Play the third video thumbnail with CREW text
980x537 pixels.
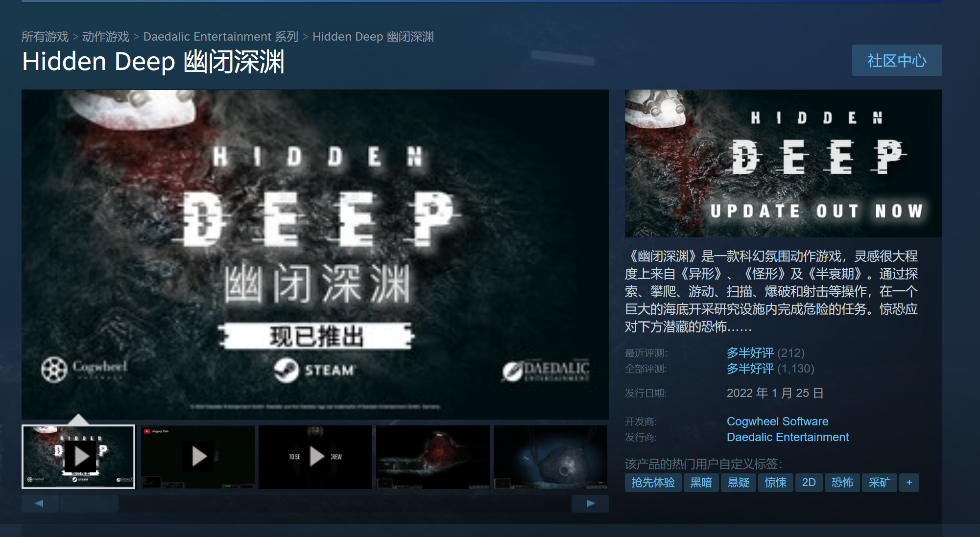pos(315,457)
